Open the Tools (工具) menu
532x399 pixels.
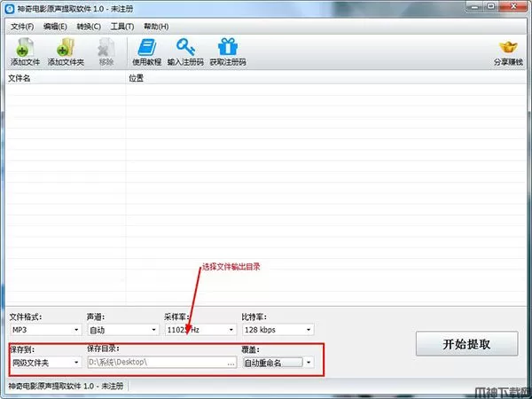pyautogui.click(x=122, y=27)
